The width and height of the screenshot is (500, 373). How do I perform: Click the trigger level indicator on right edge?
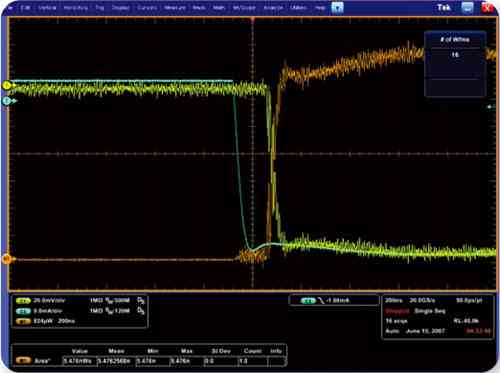tap(490, 107)
